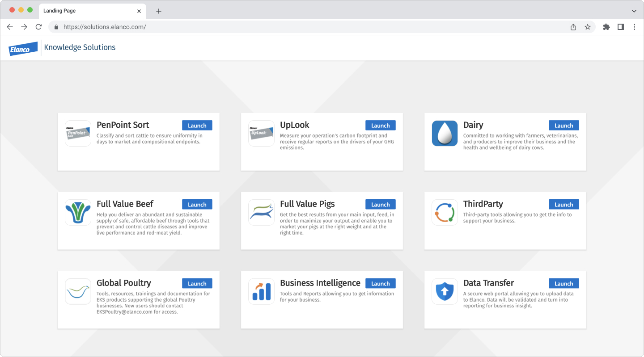
Task: Click 'Measure your operation's carbon footprint' description
Action: tap(337, 142)
